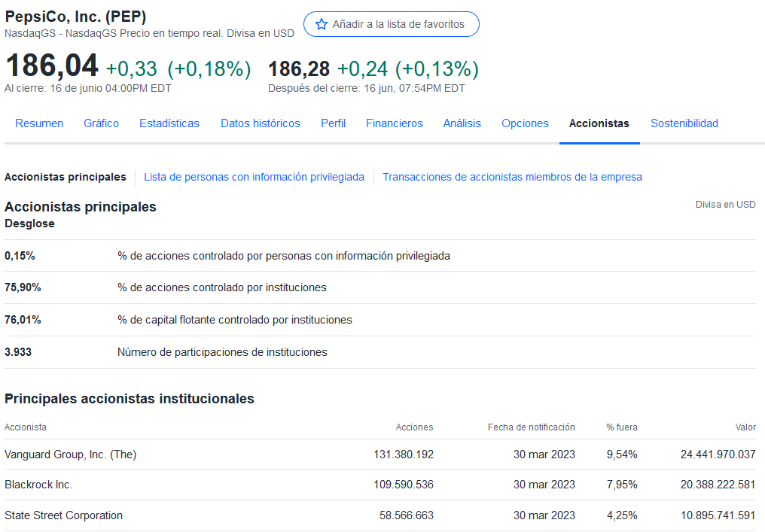This screenshot has width=765, height=532.
Task: Select 'Accionistas principales' sub-navigation item
Action: click(x=66, y=177)
